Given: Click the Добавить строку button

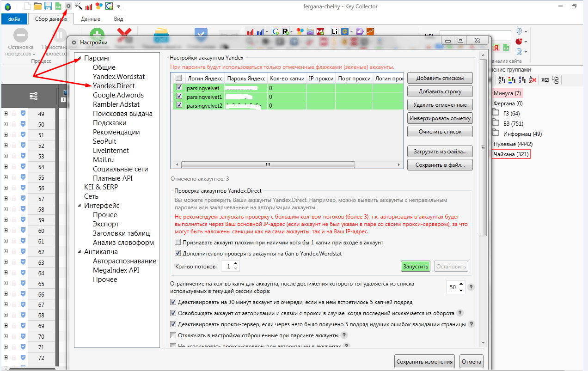Looking at the screenshot, I should [x=440, y=91].
